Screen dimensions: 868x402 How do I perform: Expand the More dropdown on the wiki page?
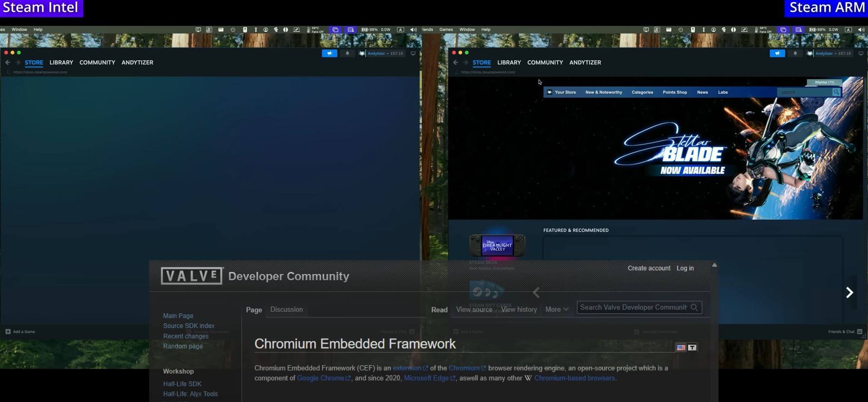(x=556, y=309)
